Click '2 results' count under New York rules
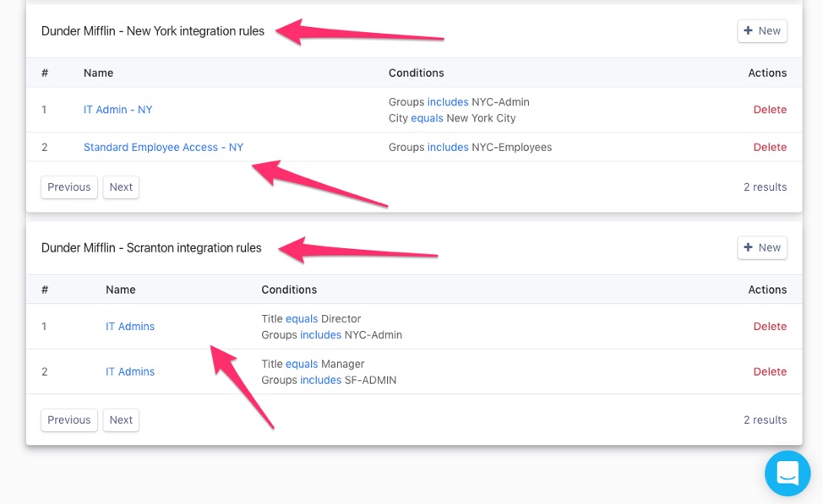This screenshot has height=504, width=823. (766, 187)
